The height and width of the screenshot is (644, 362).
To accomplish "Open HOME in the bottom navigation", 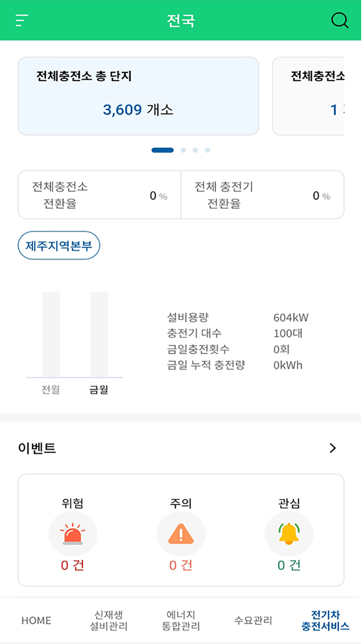I will tap(35, 620).
